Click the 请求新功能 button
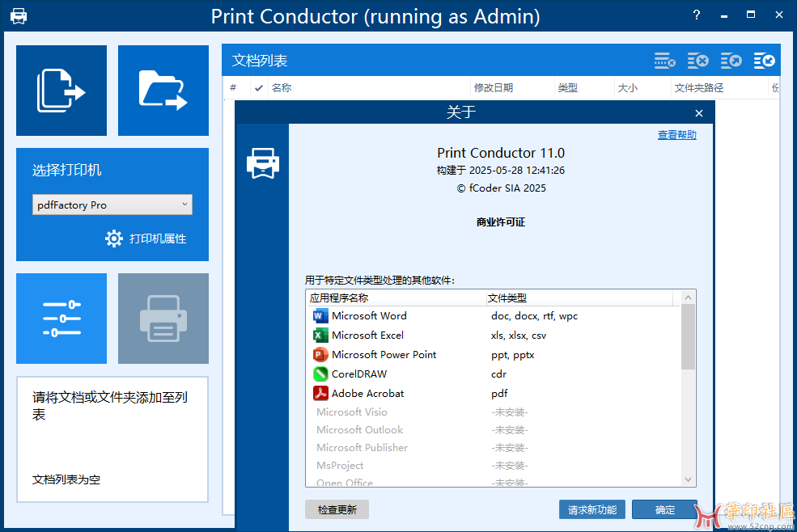Image resolution: width=797 pixels, height=532 pixels. point(592,509)
